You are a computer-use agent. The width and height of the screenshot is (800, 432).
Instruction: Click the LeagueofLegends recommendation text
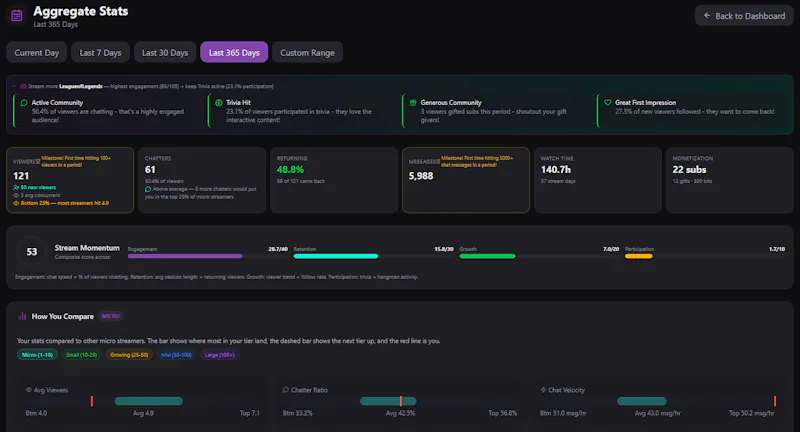tap(81, 86)
